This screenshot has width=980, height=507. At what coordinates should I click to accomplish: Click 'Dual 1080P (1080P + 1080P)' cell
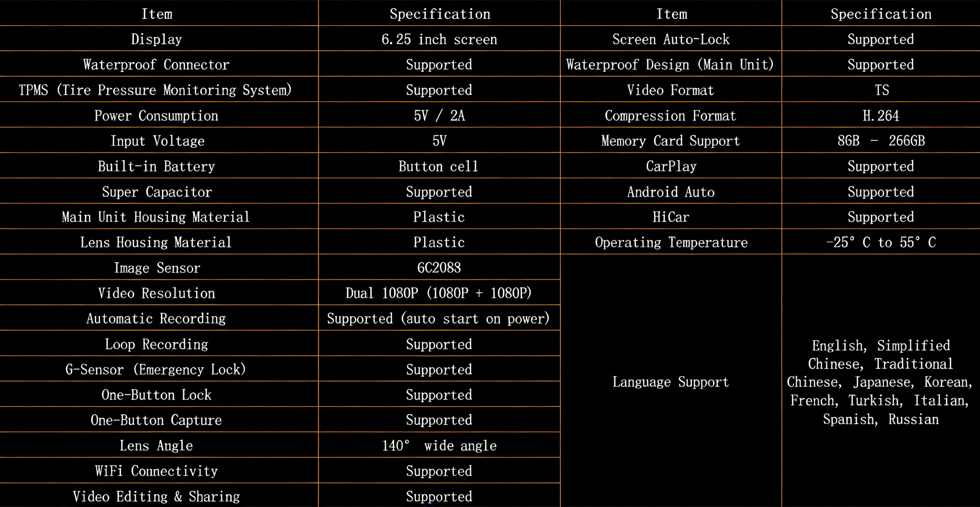pyautogui.click(x=439, y=293)
